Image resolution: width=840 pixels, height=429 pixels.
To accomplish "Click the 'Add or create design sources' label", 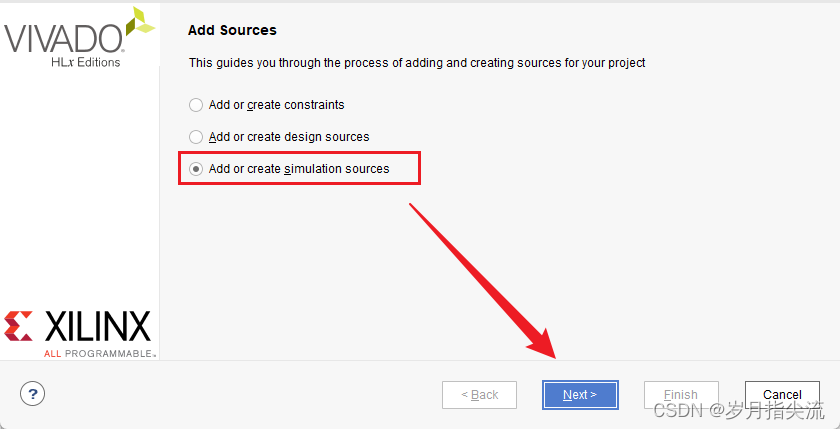I will (289, 137).
